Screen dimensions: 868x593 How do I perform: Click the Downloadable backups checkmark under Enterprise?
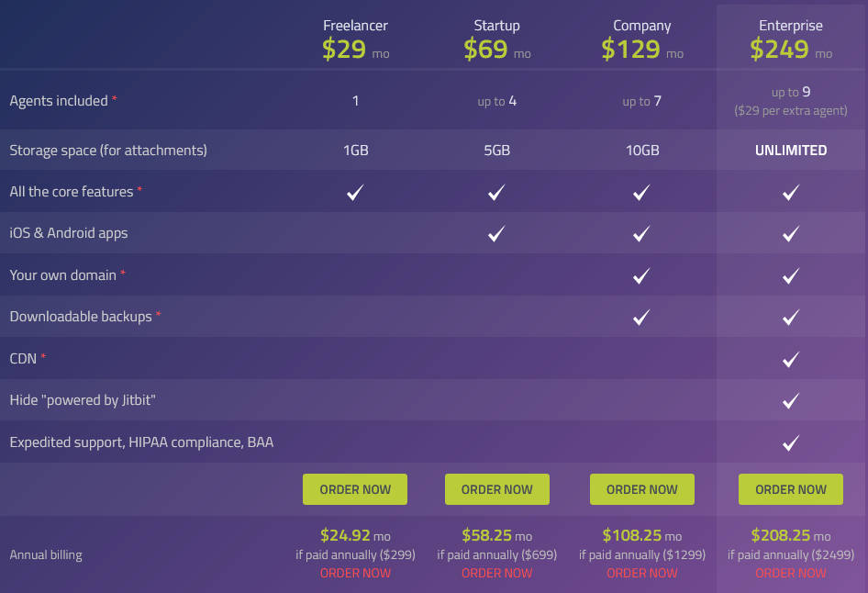790,317
